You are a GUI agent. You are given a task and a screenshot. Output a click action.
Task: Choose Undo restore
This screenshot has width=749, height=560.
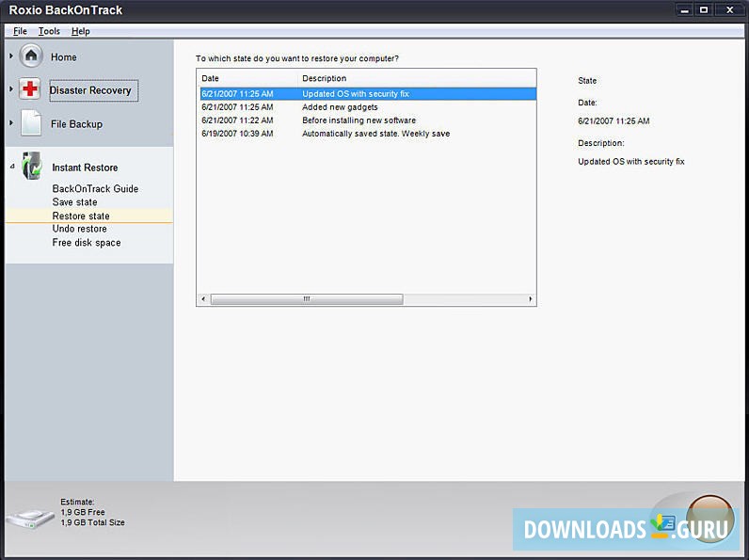[80, 229]
